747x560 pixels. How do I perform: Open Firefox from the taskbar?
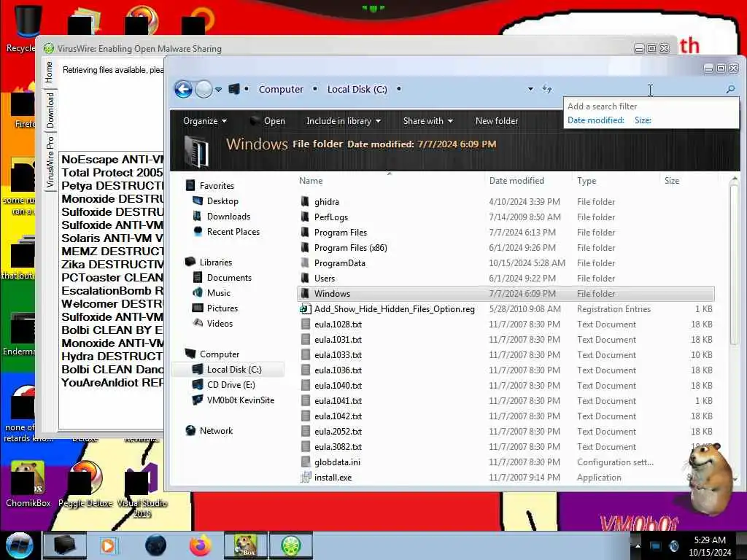(201, 545)
